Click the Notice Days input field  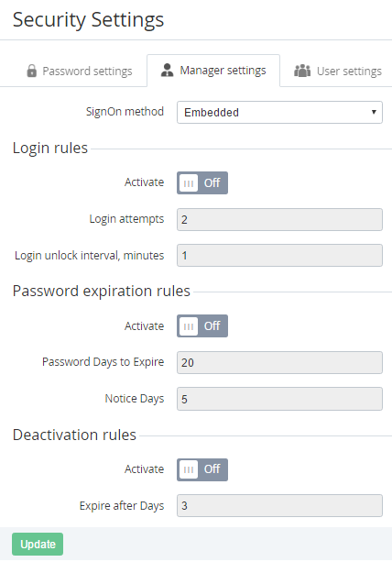click(x=279, y=399)
